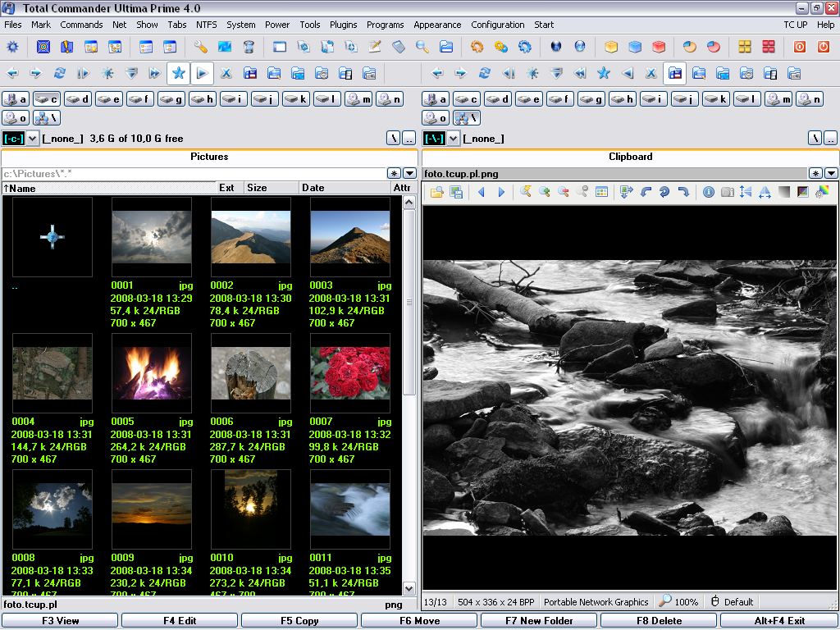The image size is (840, 630).
Task: Flip the image vertically in viewer
Action: click(x=745, y=192)
